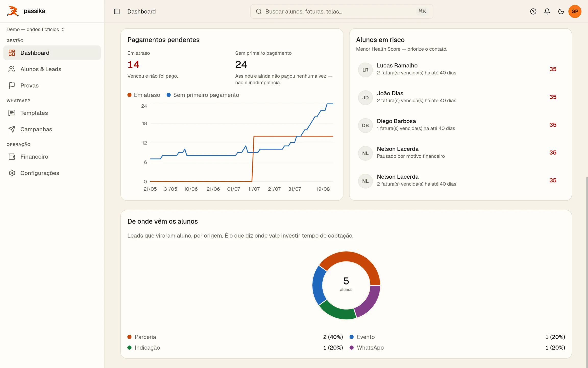Click the Alunos em risco heading
Viewport: 588px width, 368px height.
click(380, 40)
